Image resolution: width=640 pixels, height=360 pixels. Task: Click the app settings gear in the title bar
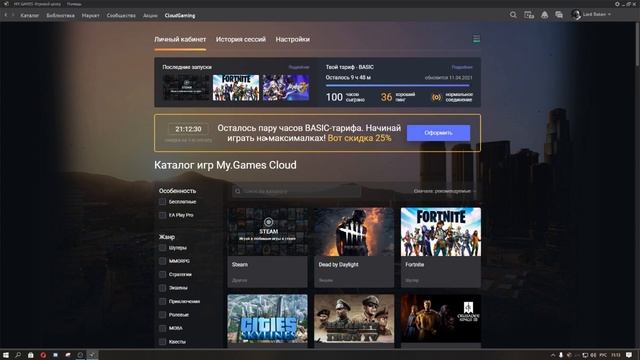(x=617, y=4)
